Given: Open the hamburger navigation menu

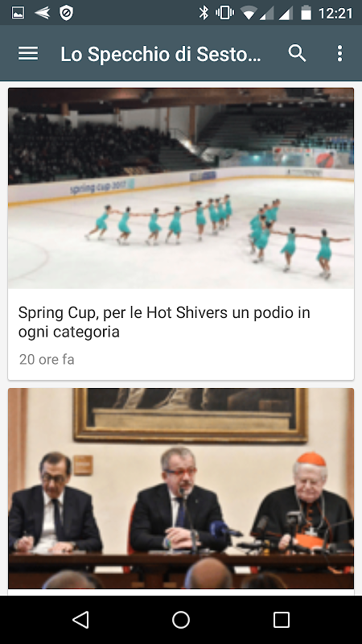Looking at the screenshot, I should (x=28, y=53).
